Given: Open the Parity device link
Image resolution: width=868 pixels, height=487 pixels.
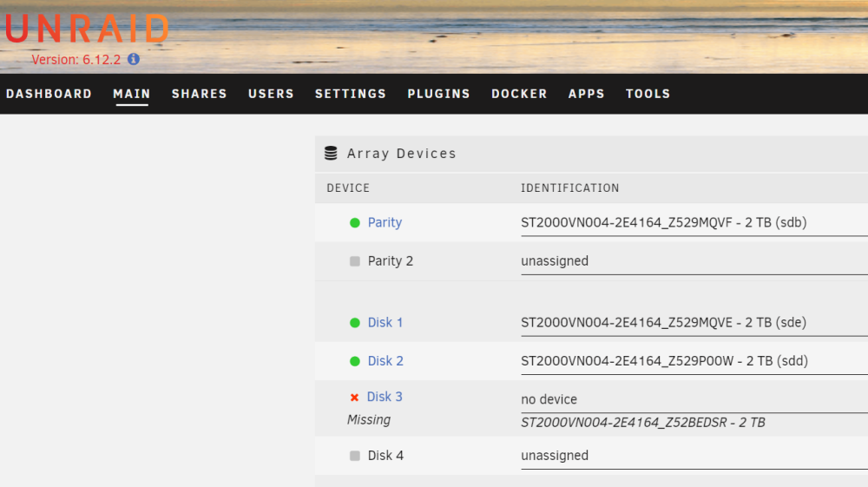Looking at the screenshot, I should (x=385, y=222).
